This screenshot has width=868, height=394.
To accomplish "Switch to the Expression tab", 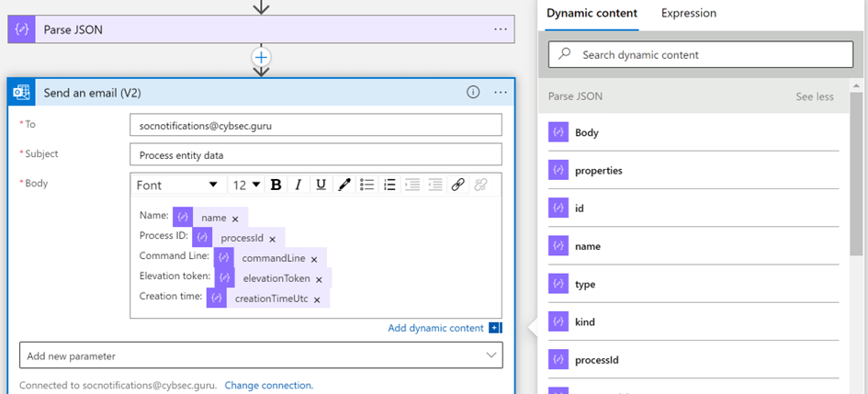I will point(689,13).
